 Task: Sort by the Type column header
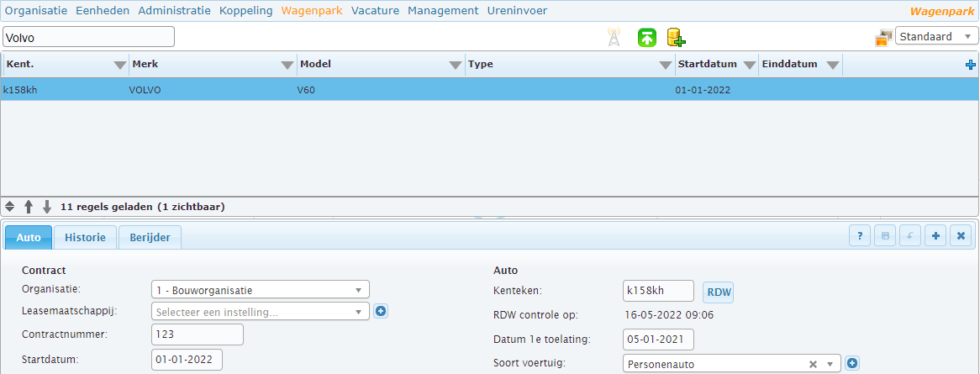tap(481, 65)
